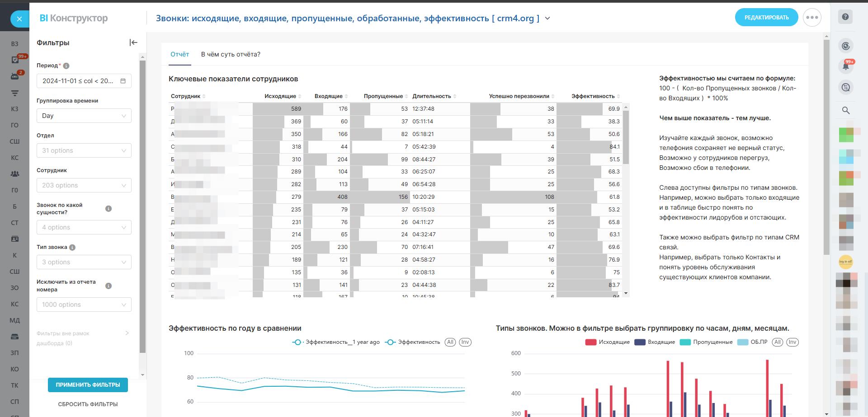
Task: Open the three-dots more options button
Action: 812,18
